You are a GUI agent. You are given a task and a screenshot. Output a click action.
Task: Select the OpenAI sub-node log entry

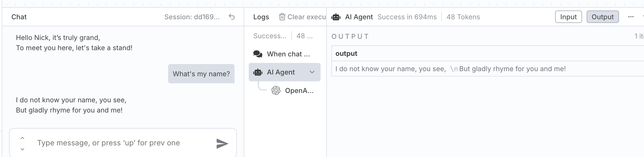tap(292, 90)
